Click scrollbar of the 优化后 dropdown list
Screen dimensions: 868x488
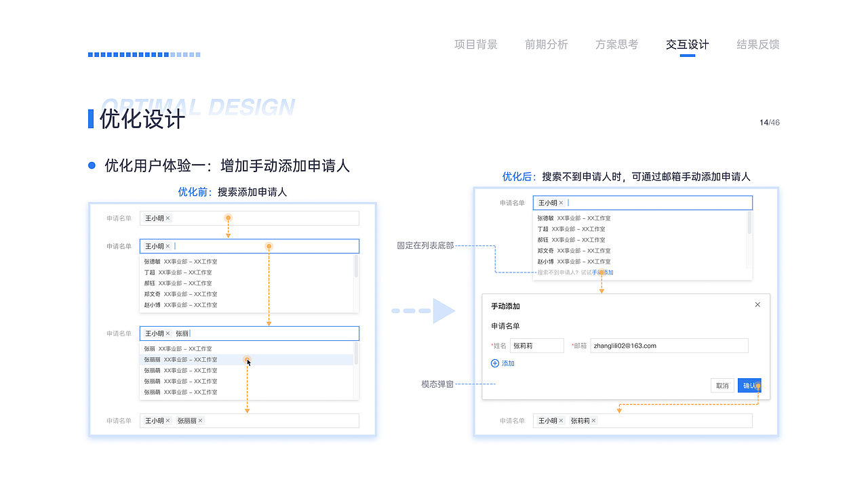point(749,224)
